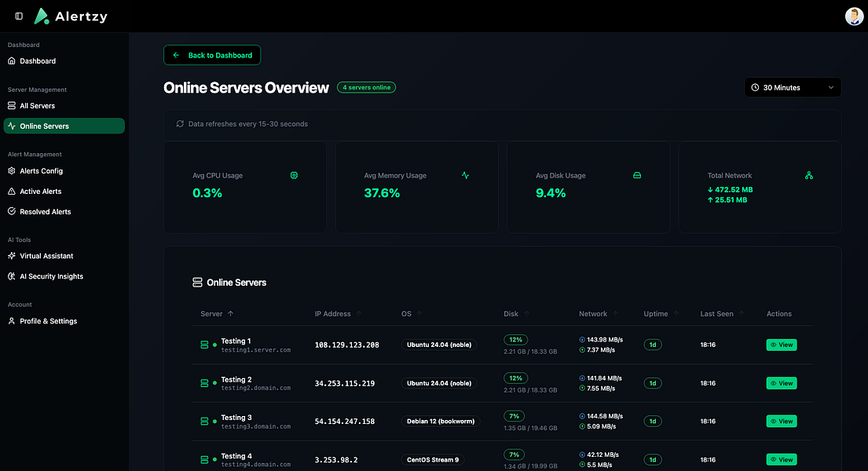The height and width of the screenshot is (471, 868).
Task: Click the server icon for Testing 2
Action: (x=204, y=383)
